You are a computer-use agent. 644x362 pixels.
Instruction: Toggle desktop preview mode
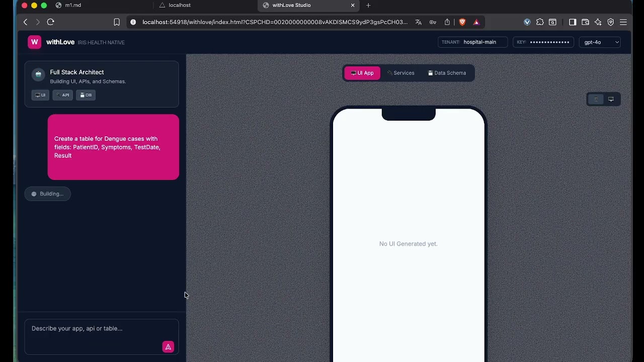tap(611, 99)
